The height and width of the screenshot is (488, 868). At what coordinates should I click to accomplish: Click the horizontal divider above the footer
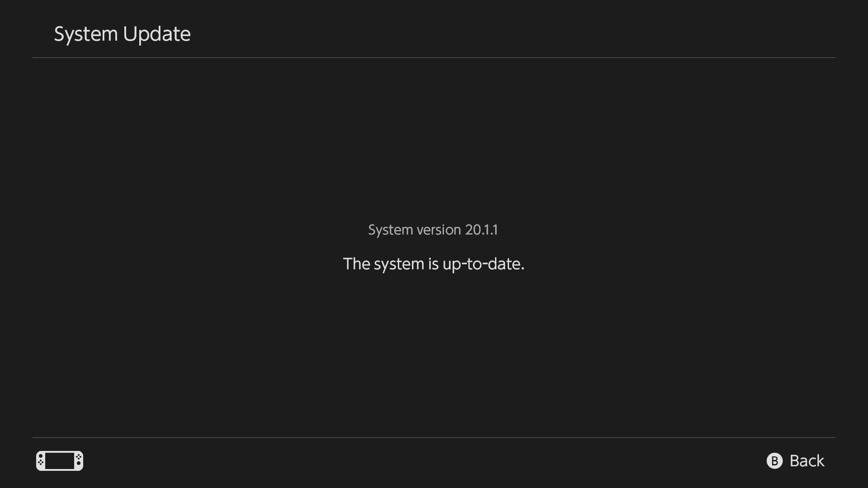pos(434,437)
